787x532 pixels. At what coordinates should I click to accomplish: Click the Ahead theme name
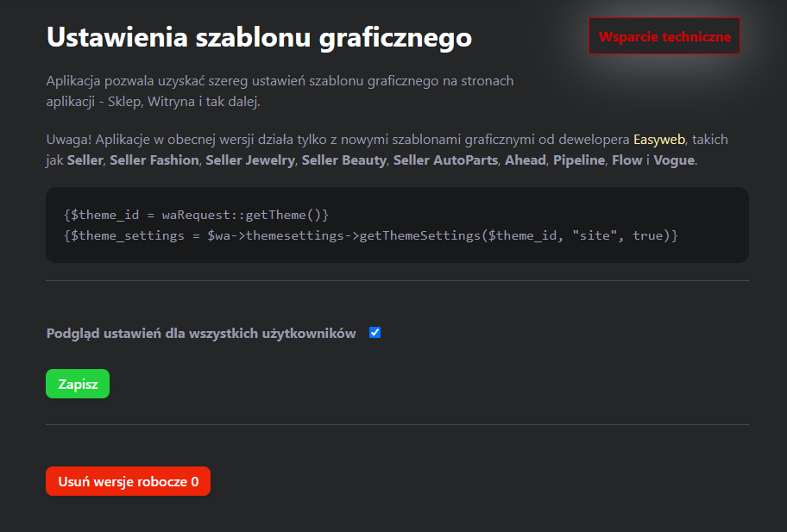click(525, 160)
